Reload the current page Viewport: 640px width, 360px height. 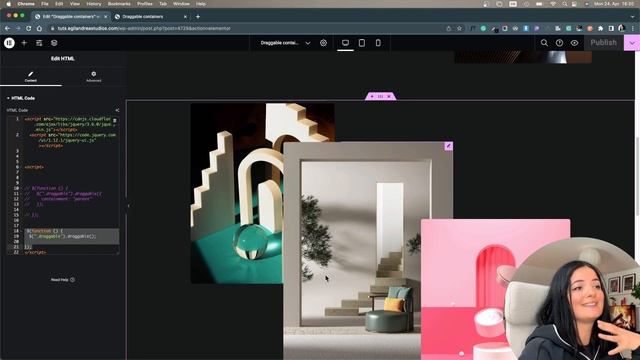[29, 29]
